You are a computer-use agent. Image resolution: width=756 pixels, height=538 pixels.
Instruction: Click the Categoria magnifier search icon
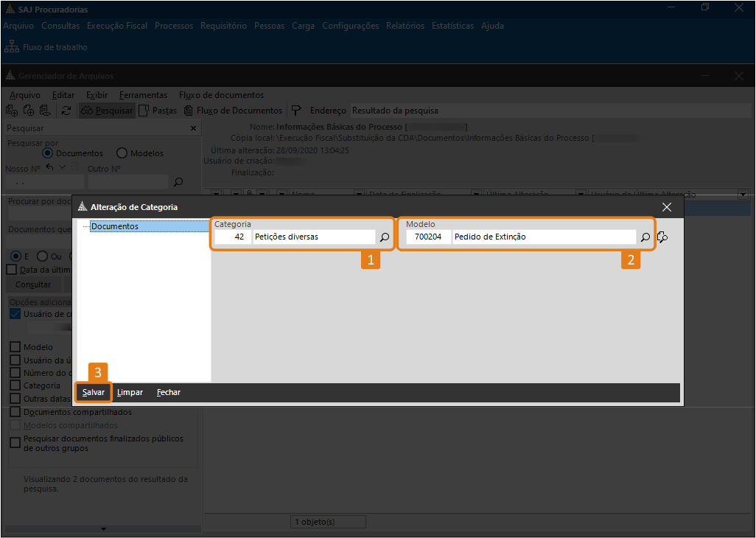point(384,237)
